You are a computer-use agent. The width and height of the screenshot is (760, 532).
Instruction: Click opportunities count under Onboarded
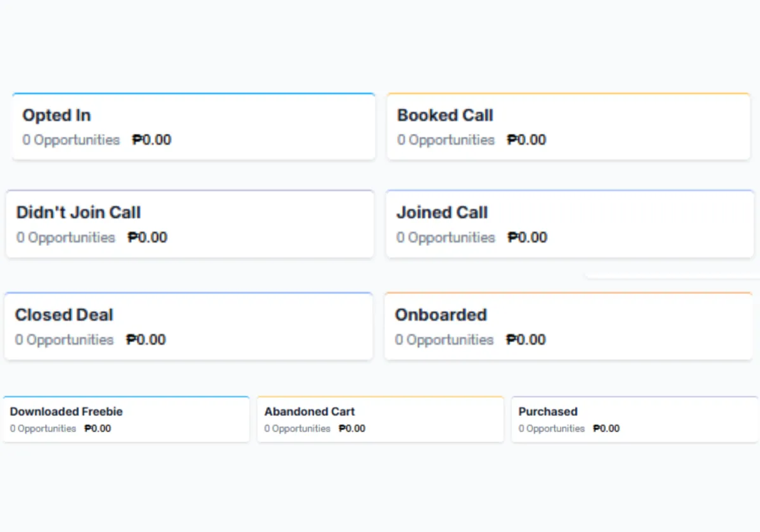pyautogui.click(x=444, y=340)
